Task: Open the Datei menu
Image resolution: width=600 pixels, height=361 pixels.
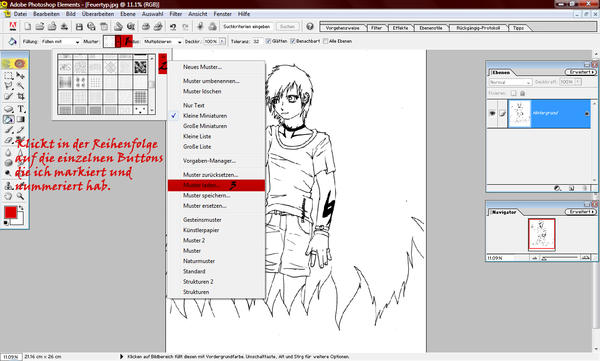Action: tap(20, 14)
